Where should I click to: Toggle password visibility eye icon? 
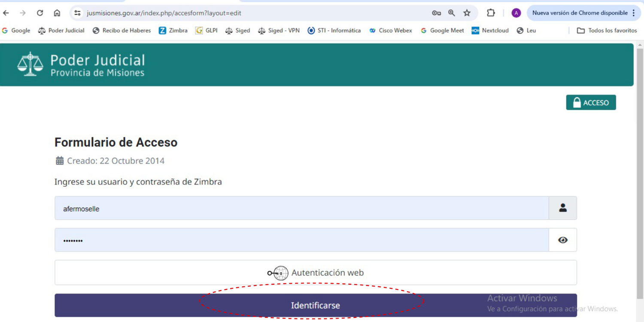pyautogui.click(x=562, y=240)
